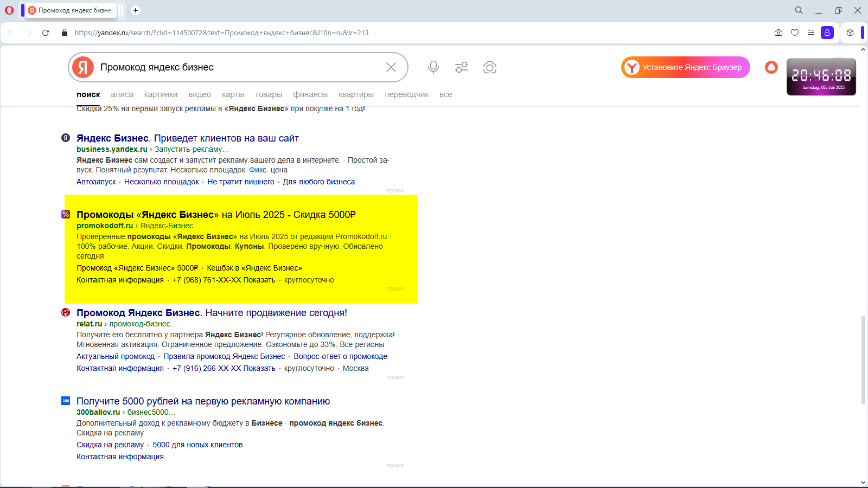Open 'Промокод Яндекс Бизнес. Начните продвижение' result

pyautogui.click(x=212, y=313)
